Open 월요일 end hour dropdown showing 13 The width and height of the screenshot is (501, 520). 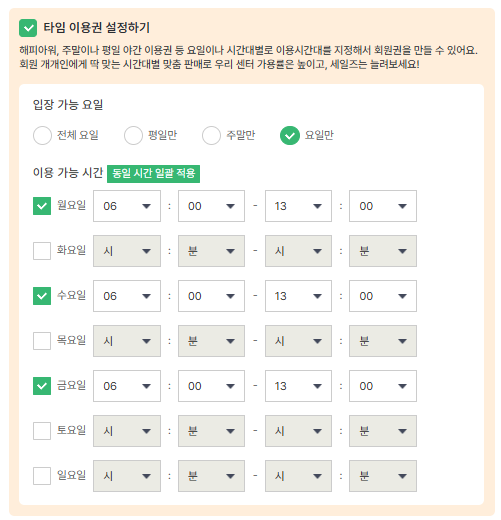pyautogui.click(x=298, y=206)
